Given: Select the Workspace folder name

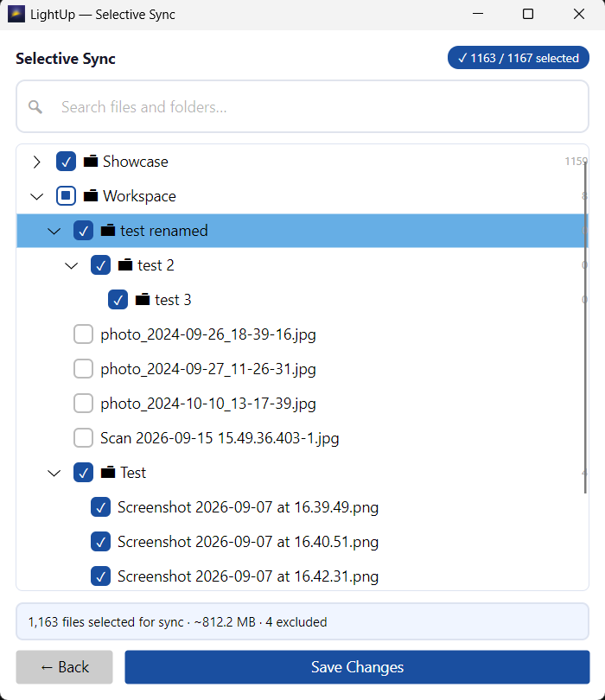Looking at the screenshot, I should 139,196.
